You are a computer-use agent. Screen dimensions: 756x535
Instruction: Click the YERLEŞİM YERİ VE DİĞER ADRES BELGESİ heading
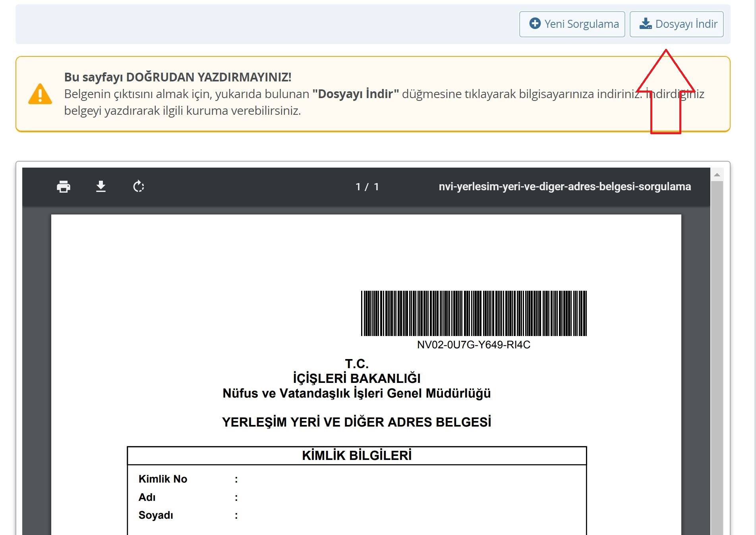tap(357, 422)
